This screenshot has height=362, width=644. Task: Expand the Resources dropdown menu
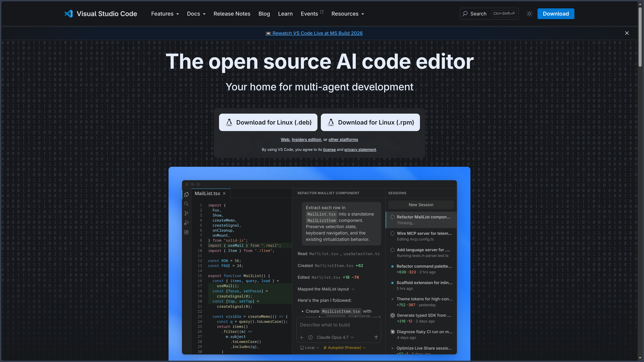pos(348,14)
